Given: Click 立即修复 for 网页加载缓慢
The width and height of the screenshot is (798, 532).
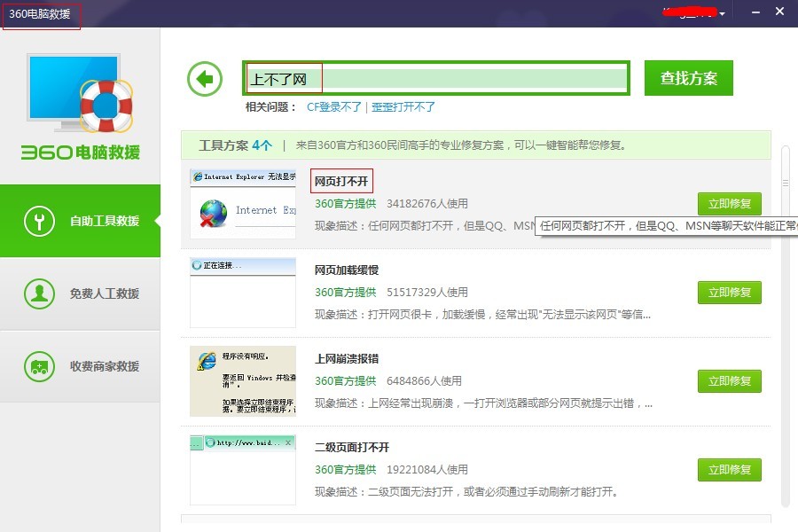Looking at the screenshot, I should (x=730, y=293).
